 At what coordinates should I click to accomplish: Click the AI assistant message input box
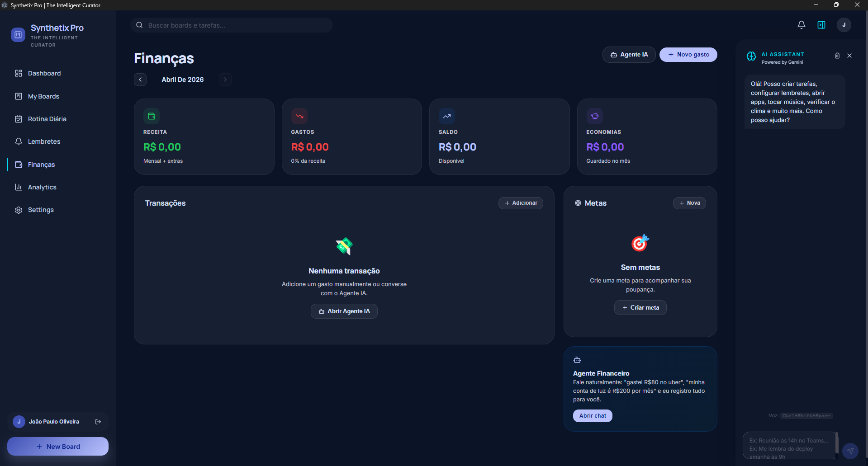point(789,446)
